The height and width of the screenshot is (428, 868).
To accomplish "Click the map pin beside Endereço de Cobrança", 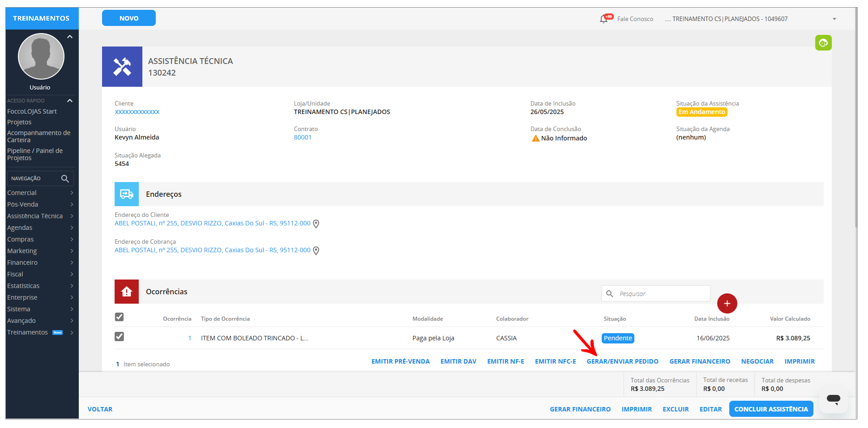I will tap(316, 250).
